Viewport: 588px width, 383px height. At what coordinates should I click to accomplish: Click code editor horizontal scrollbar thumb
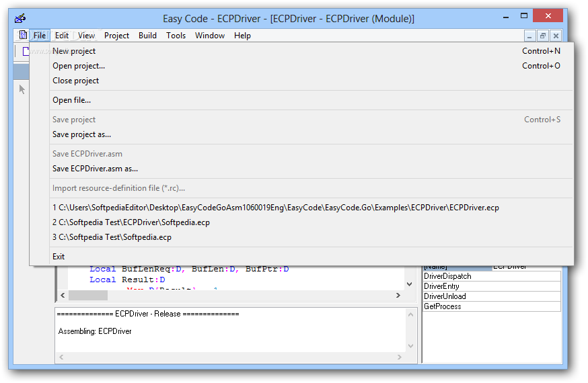[88, 296]
